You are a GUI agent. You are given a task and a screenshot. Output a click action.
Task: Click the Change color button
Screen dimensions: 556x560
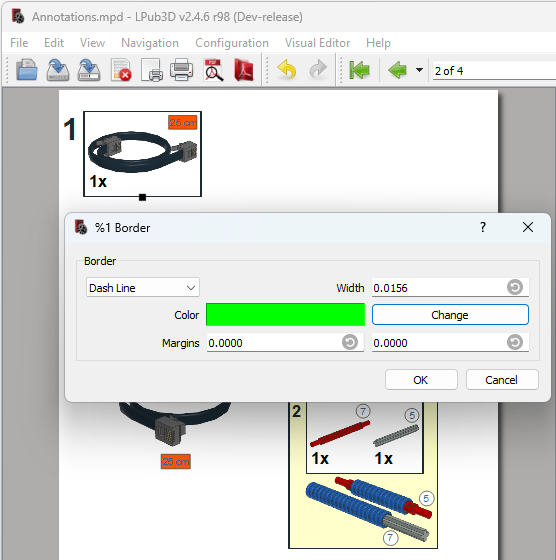point(450,315)
